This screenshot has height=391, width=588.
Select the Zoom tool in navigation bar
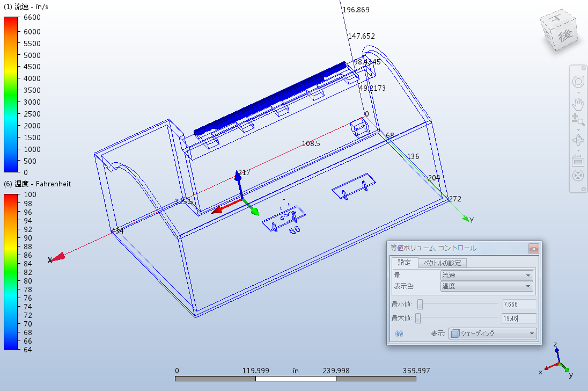[578, 120]
